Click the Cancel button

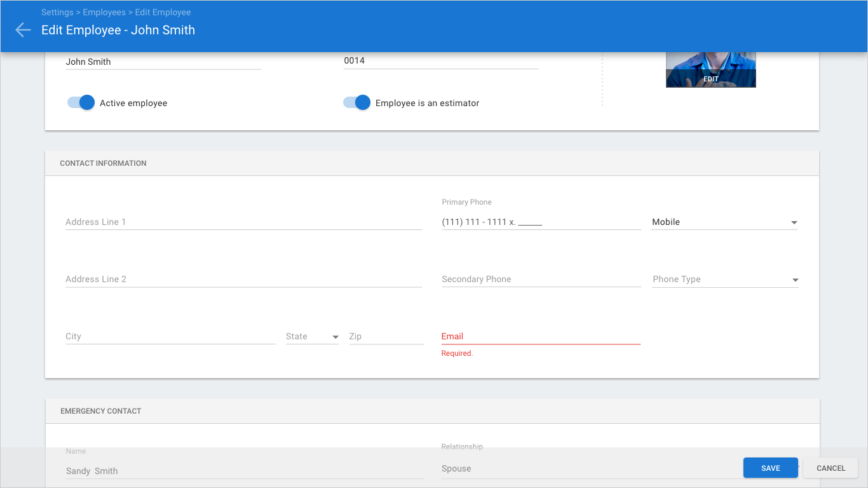(x=831, y=468)
